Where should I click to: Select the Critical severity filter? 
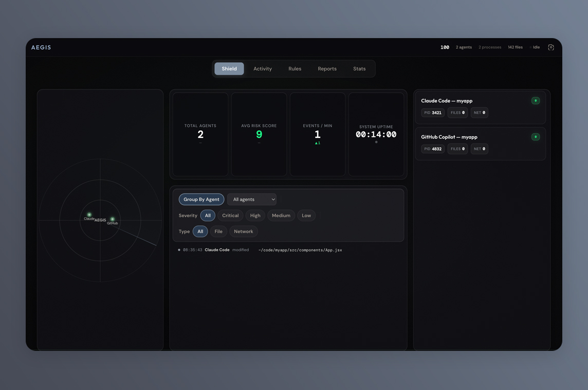pyautogui.click(x=230, y=216)
